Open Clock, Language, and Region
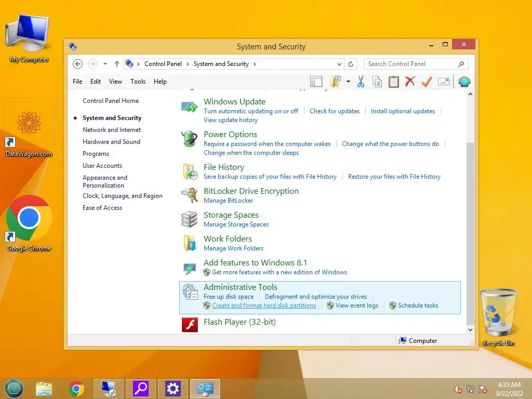532x399 pixels. (123, 196)
